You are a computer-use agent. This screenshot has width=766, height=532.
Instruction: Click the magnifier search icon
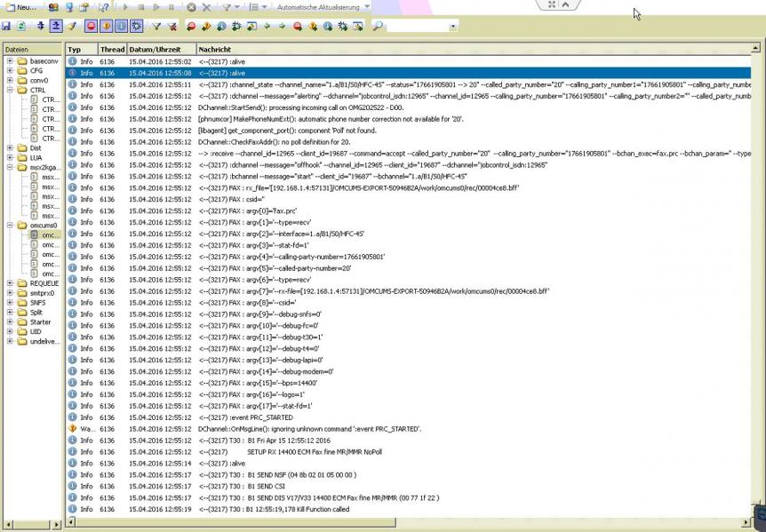[379, 27]
